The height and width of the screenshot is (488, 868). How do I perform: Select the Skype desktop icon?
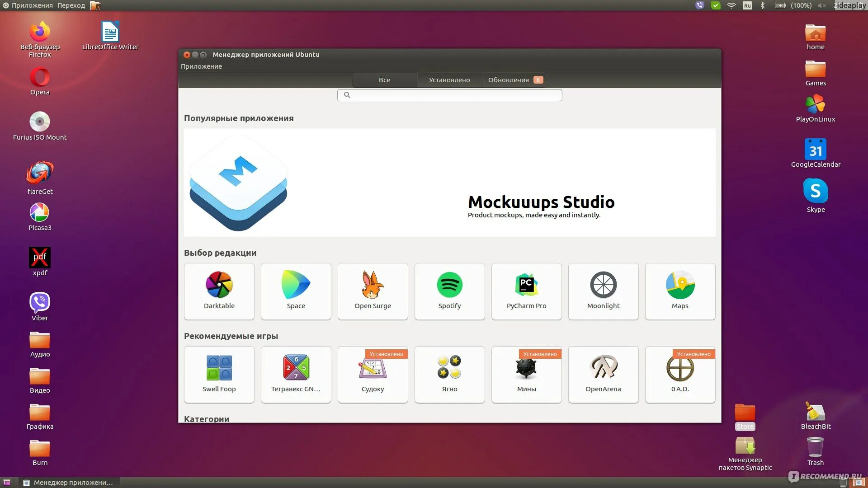pos(816,196)
